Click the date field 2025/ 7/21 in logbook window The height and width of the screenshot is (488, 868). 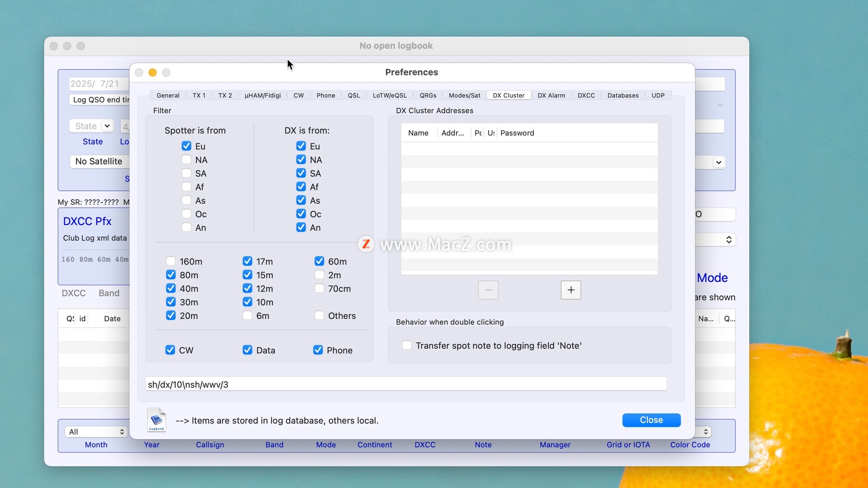coord(99,84)
